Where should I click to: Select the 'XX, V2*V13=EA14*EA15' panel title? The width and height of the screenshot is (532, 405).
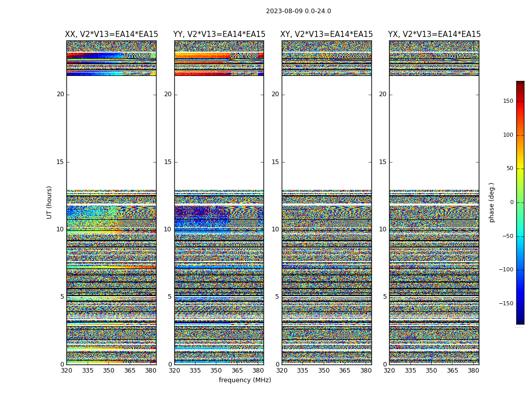point(111,34)
